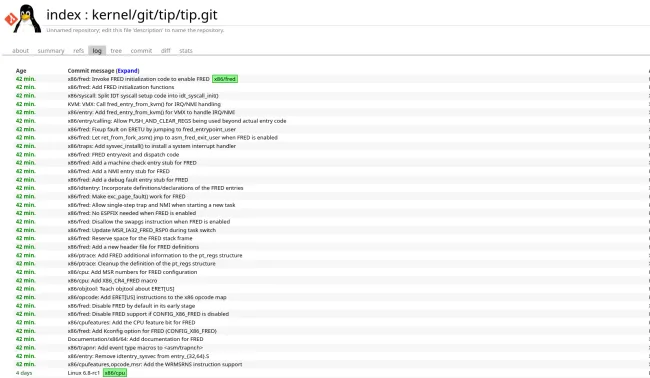This screenshot has height=378, width=650.
Task: Click the Age column header
Action: 21,71
